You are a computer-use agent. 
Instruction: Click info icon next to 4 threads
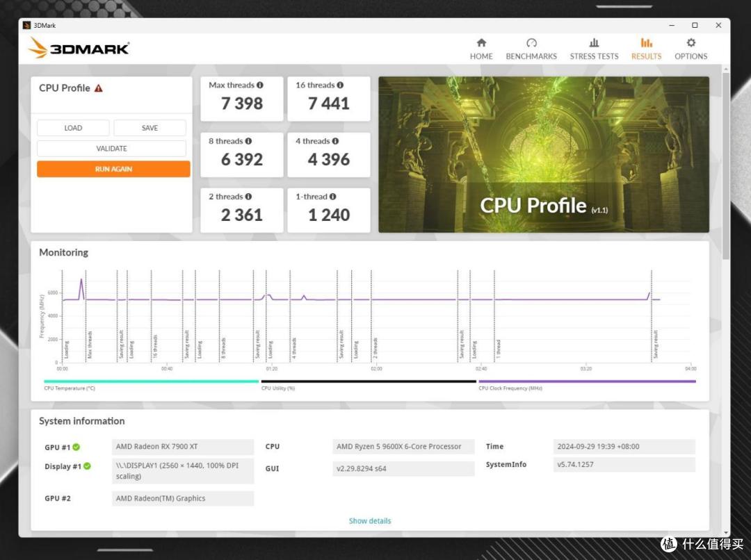[x=335, y=141]
